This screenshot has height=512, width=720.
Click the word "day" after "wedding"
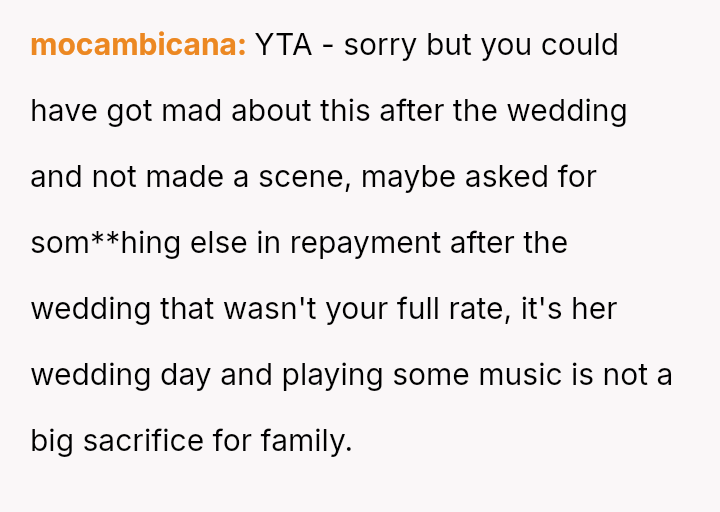(184, 375)
